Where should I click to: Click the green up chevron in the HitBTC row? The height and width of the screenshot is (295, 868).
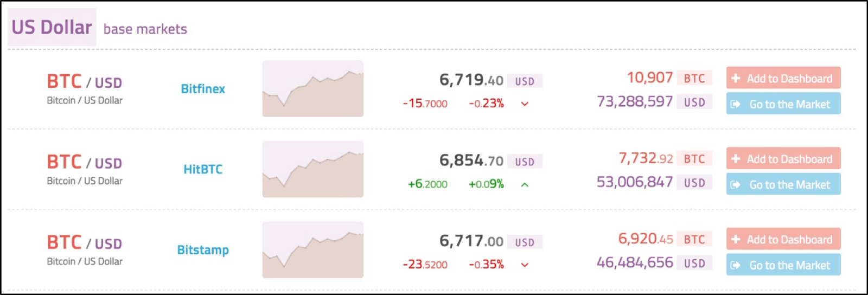click(525, 184)
